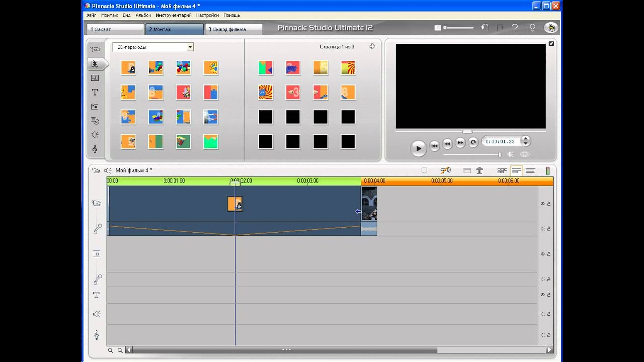Click the lightbulb tips icon
The image size is (644, 362).
532,28
